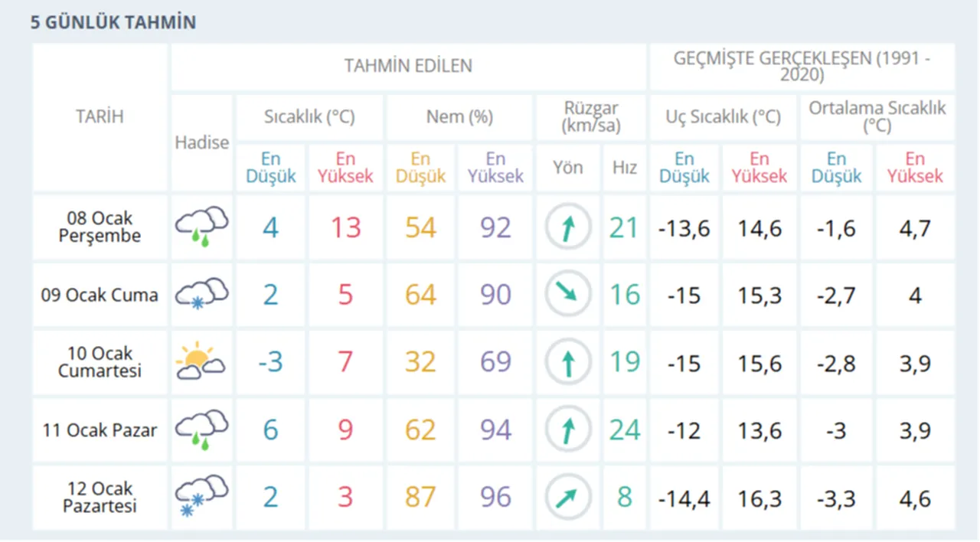Click the upward wind arrow for Perşembe

(567, 227)
